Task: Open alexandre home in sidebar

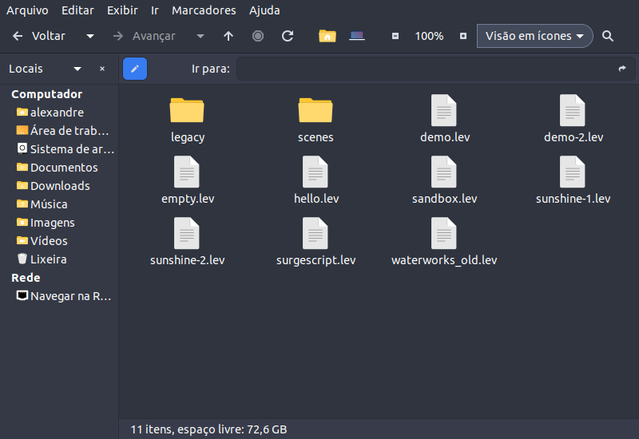Action: pos(50,113)
